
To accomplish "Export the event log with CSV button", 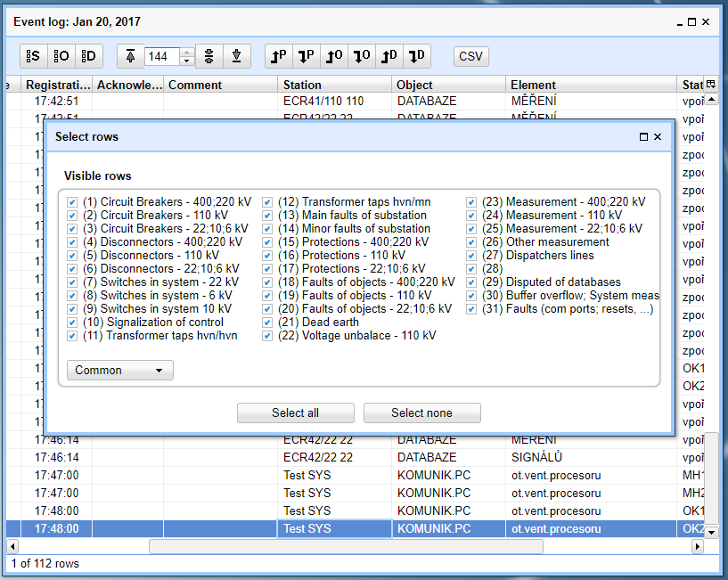I will pos(470,56).
